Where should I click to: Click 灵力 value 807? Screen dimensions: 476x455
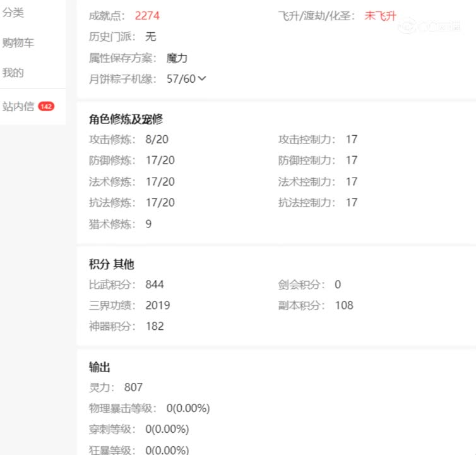(x=134, y=387)
